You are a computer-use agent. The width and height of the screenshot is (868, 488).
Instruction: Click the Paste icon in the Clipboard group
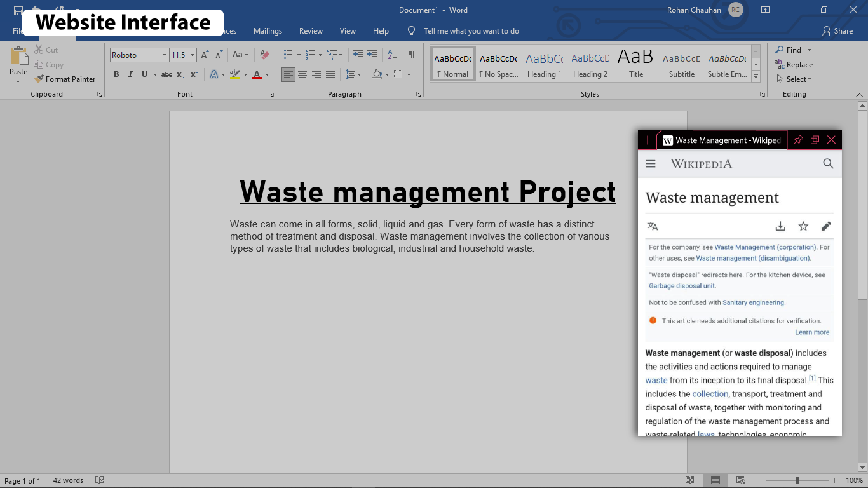click(x=18, y=57)
